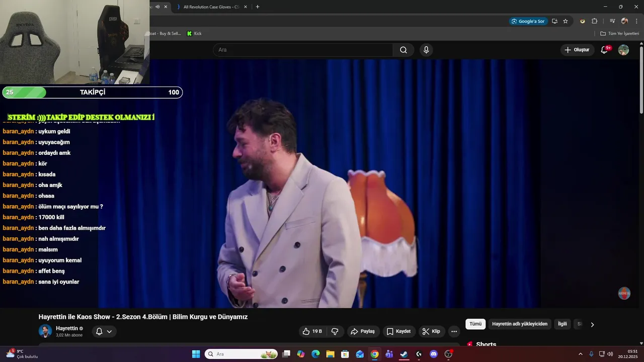The height and width of the screenshot is (362, 644).
Task: Start voice search with the microphone icon
Action: (x=426, y=50)
